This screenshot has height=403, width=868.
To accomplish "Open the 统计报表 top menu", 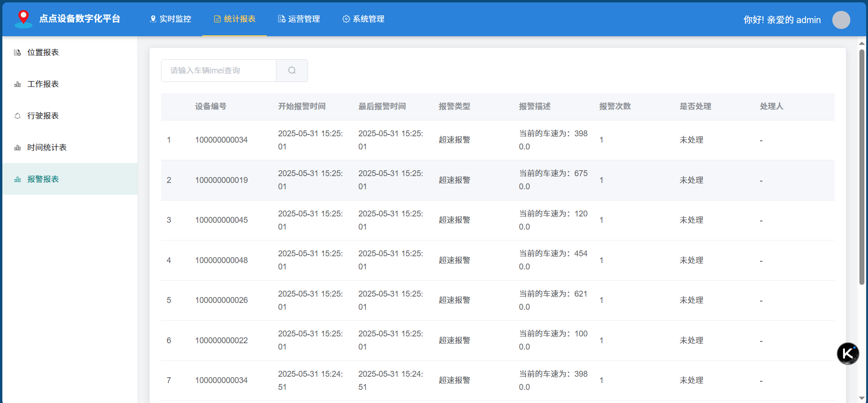I will [235, 19].
